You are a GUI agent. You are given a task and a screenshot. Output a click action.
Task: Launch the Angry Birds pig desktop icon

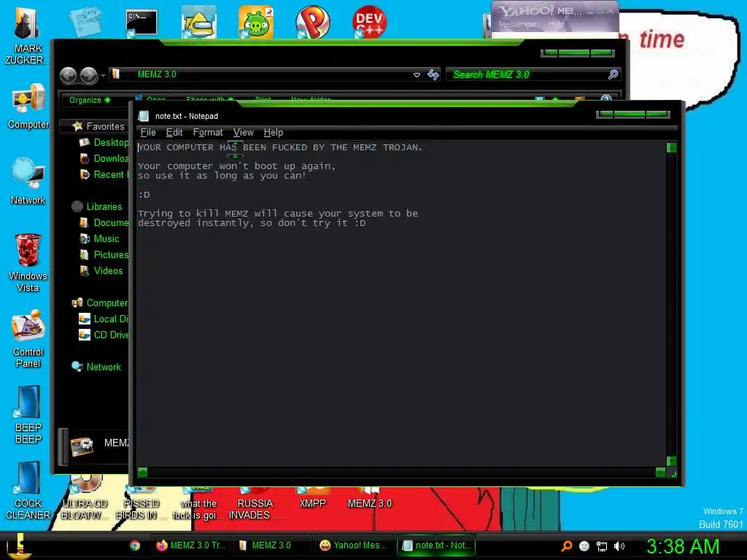(256, 23)
